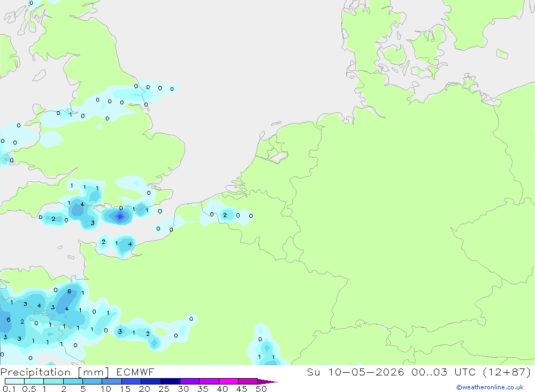The height and width of the screenshot is (392, 535).
Task: Click the legend tick label '0.5'
Action: point(29,389)
